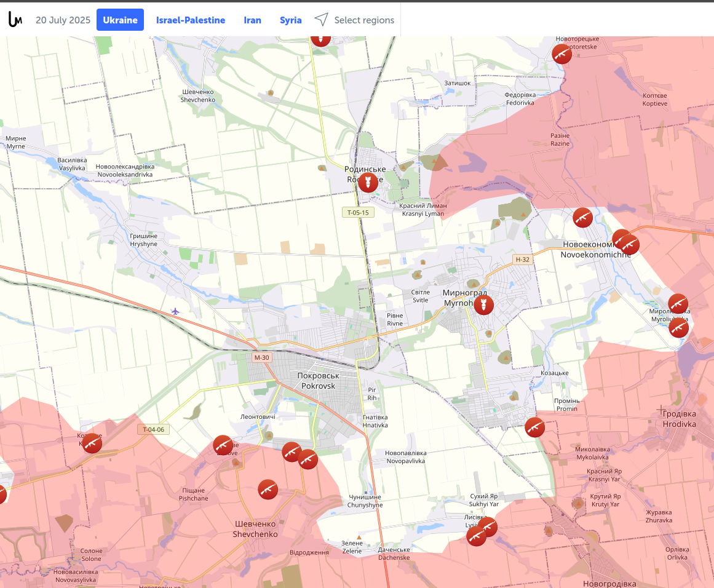This screenshot has height=588, width=714.
Task: Open the rifle marker on Myroliubivka label
Action: point(678,304)
